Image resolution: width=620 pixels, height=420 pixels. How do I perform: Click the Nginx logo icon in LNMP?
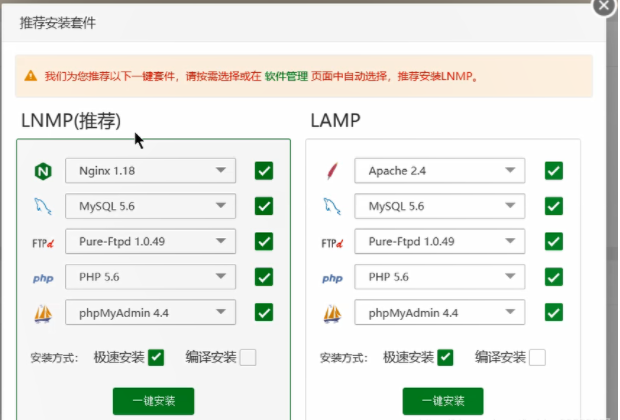pos(42,171)
